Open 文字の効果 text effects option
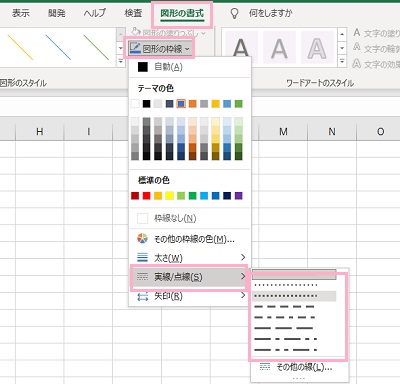Viewport: 400px width, 384px height. 377,64
